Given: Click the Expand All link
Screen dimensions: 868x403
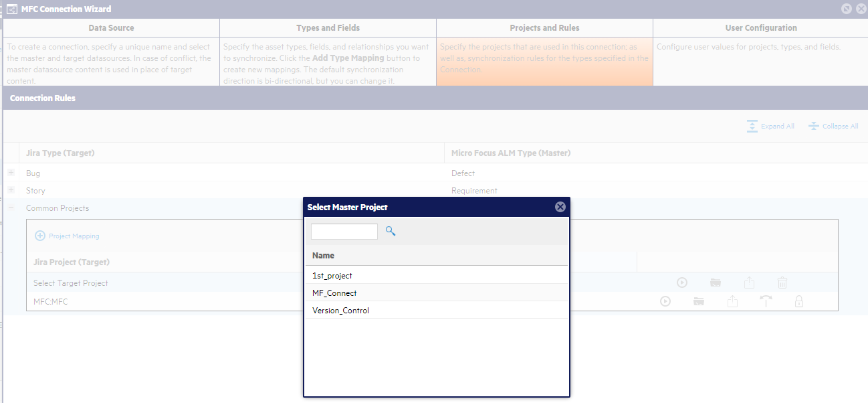Looking at the screenshot, I should pos(770,126).
